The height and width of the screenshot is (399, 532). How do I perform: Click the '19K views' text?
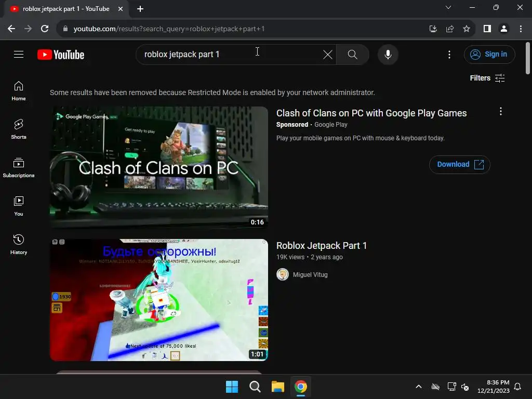pos(290,257)
